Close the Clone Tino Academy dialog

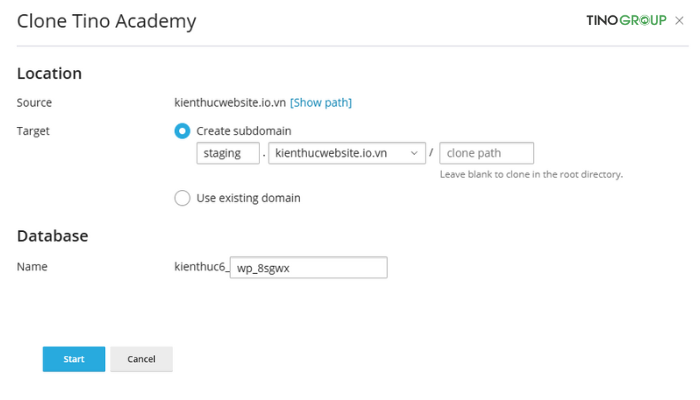[x=679, y=21]
